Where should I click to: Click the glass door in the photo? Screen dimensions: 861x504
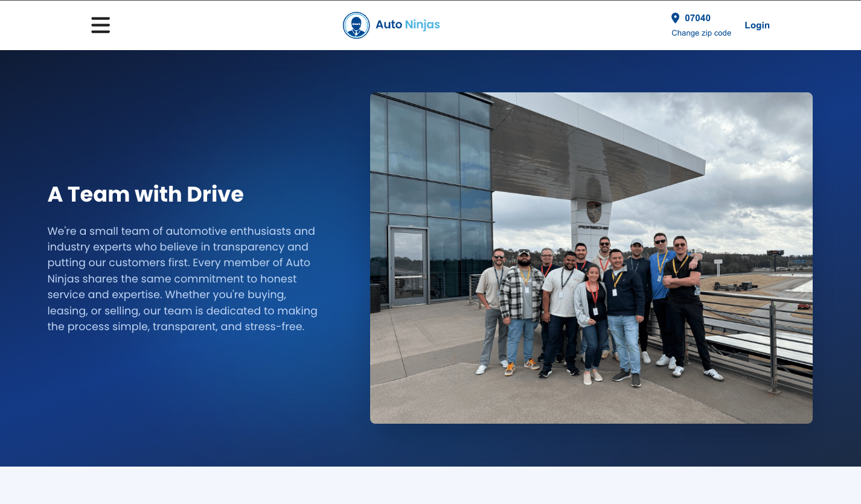pyautogui.click(x=408, y=266)
